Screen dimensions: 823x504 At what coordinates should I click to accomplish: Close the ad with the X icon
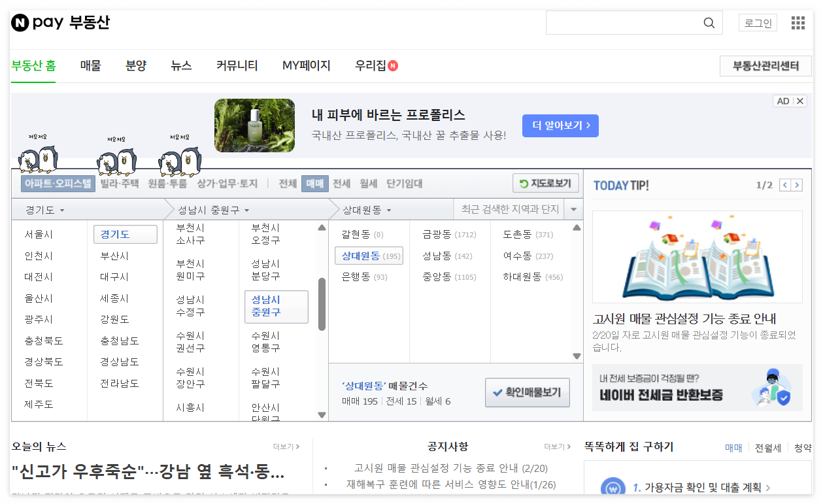800,101
